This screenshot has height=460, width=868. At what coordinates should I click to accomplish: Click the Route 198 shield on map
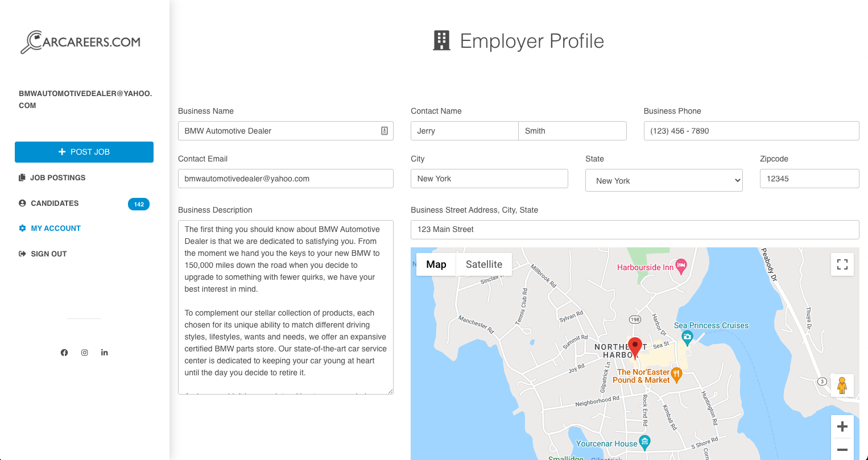635,320
